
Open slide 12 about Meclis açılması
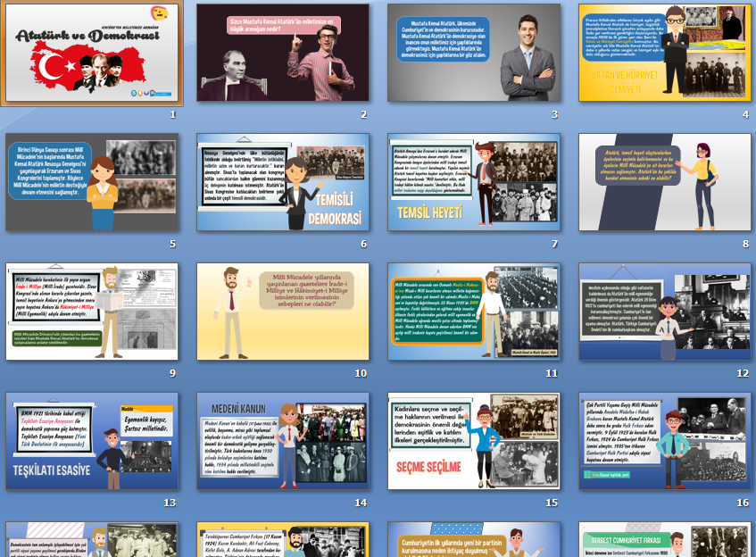click(x=665, y=312)
